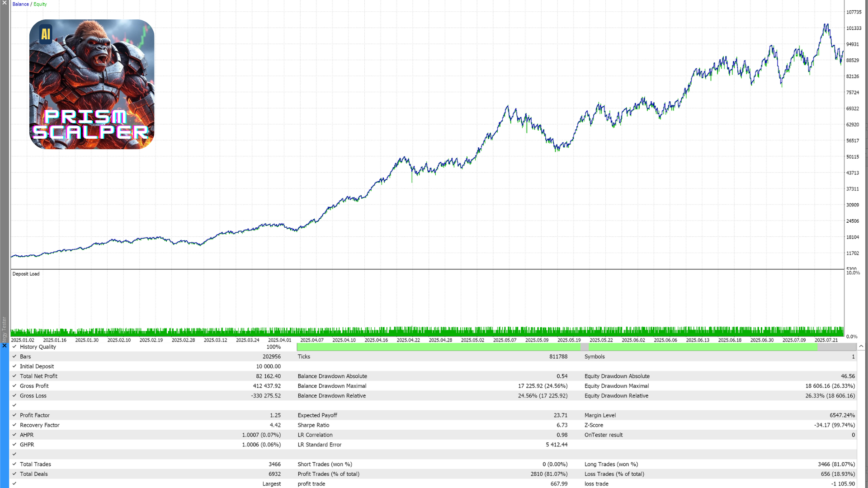868x488 pixels.
Task: Toggle the Profit Factor row checkmark
Action: (x=14, y=415)
